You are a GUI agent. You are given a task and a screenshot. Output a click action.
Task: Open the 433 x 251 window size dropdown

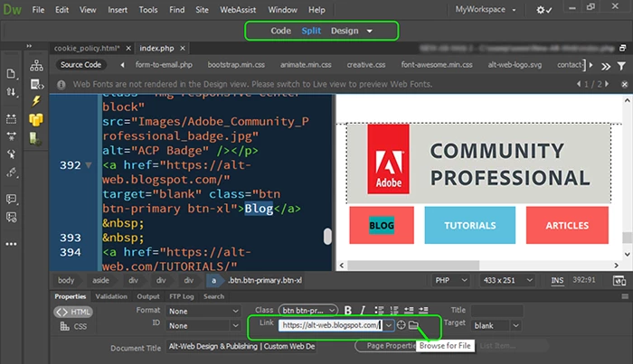tap(508, 280)
